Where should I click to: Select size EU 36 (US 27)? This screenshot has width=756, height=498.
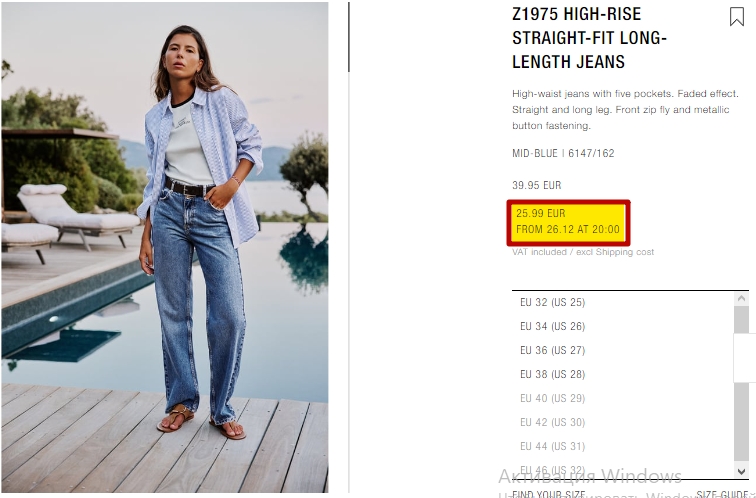553,350
